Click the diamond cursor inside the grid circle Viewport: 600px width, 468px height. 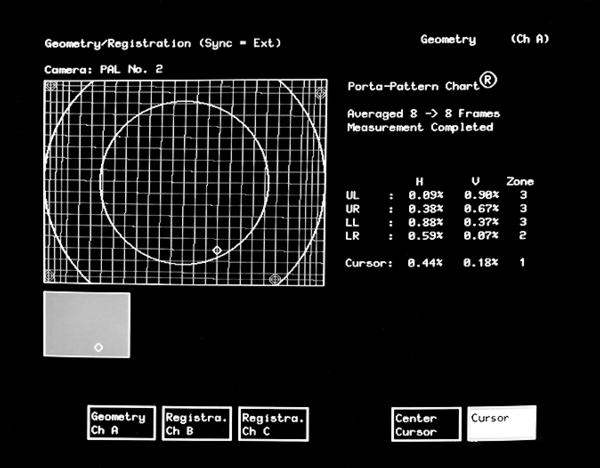217,250
